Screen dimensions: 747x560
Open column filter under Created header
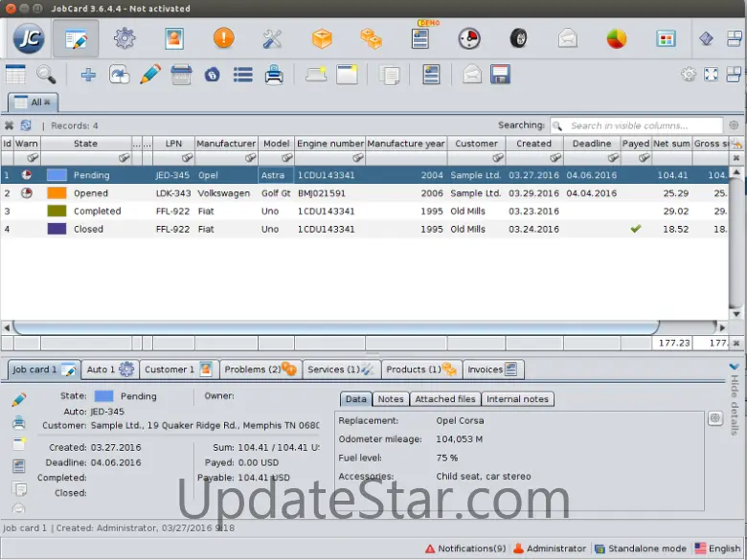pyautogui.click(x=555, y=158)
